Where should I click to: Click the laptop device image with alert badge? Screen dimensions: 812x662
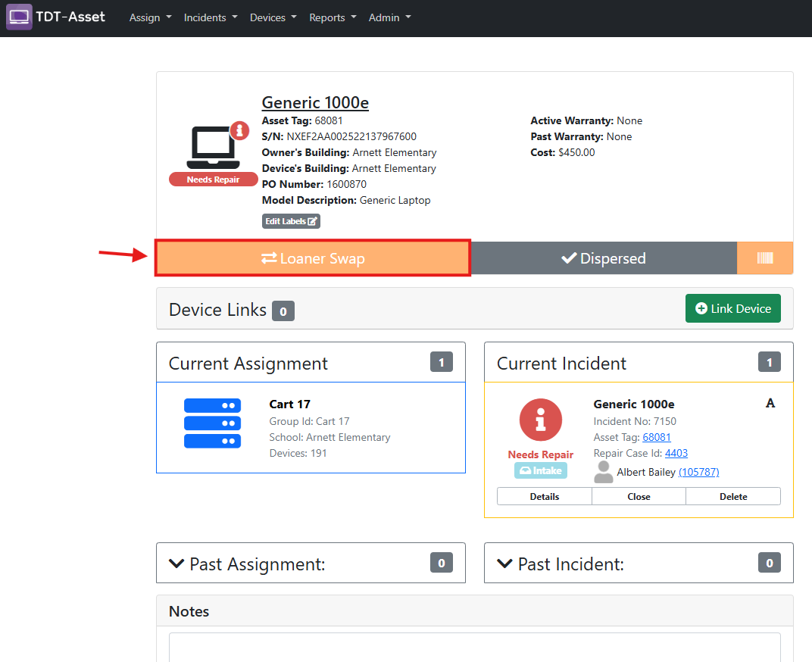tap(216, 146)
